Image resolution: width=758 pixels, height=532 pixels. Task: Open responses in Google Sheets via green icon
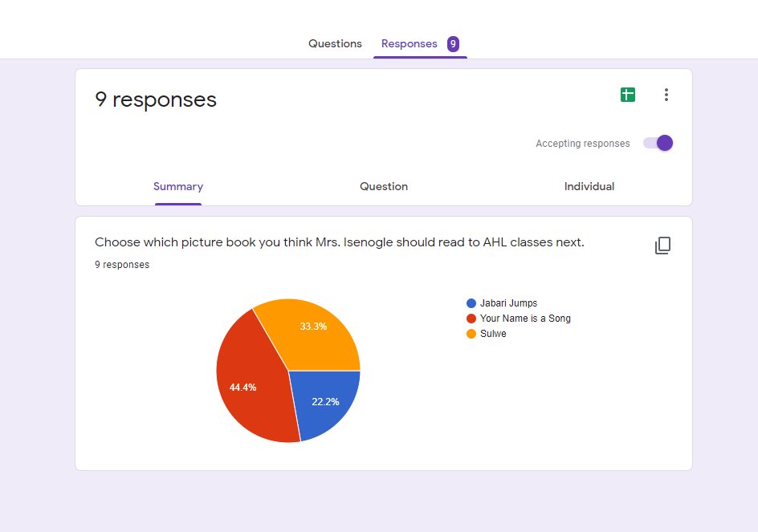click(x=627, y=95)
